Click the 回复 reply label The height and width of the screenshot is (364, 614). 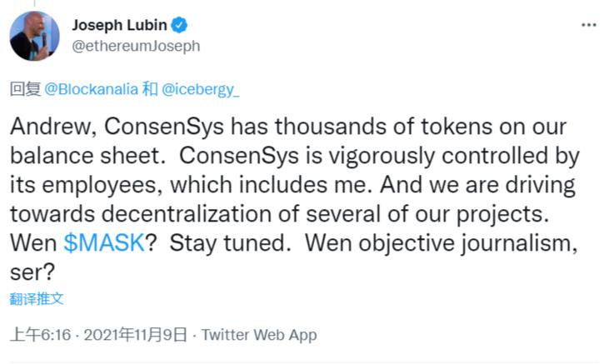pos(24,89)
